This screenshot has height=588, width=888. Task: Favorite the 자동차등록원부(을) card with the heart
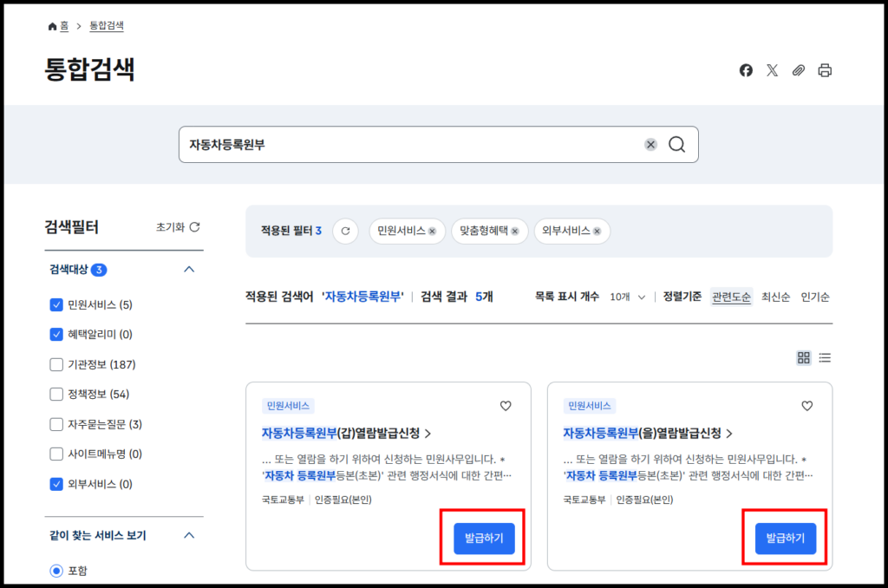(807, 405)
